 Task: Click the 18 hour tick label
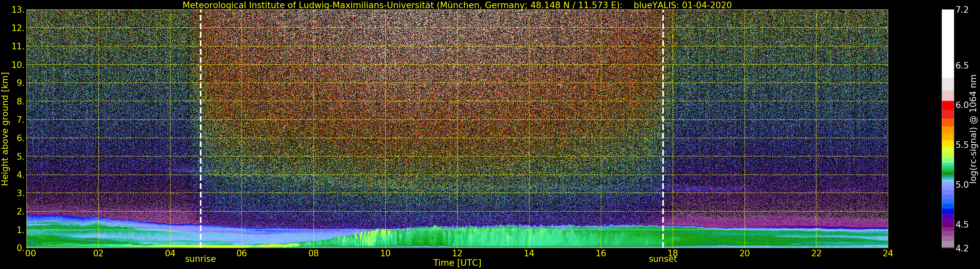pyautogui.click(x=673, y=253)
